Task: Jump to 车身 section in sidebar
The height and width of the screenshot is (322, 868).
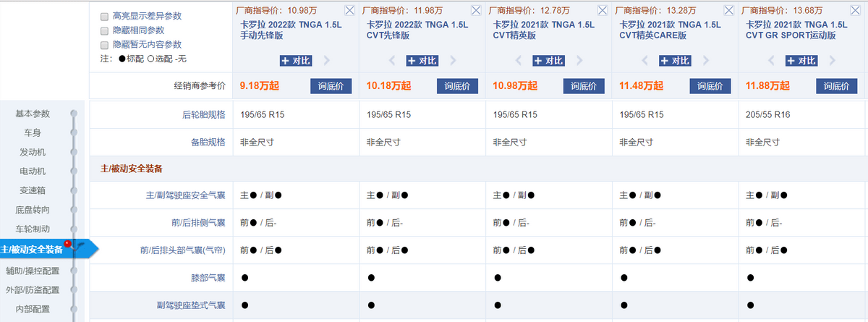Action: 33,133
